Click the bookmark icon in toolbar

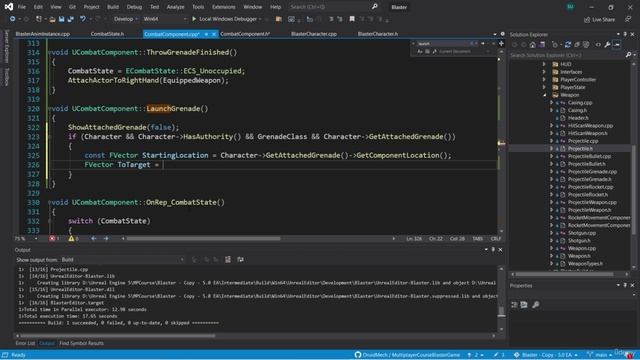(x=352, y=19)
